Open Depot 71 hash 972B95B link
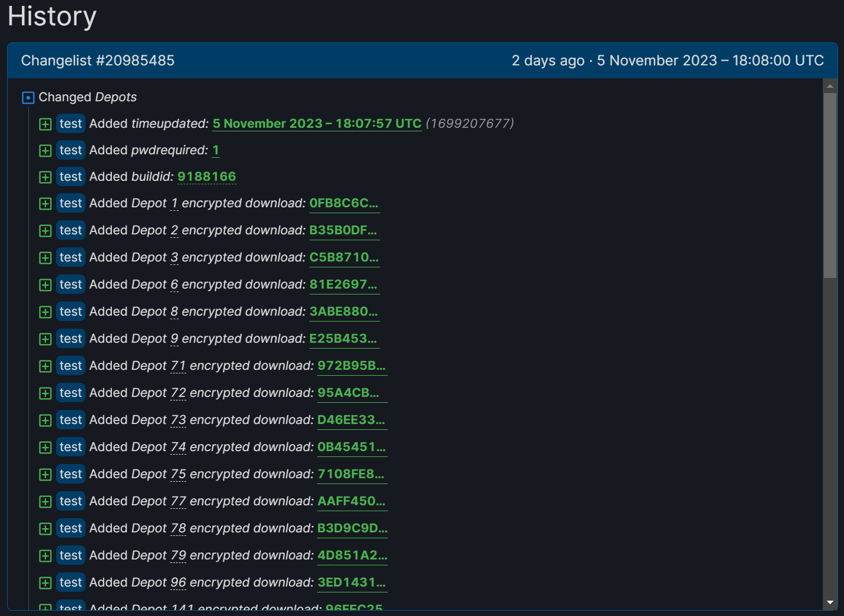Viewport: 844px width, 616px height. click(352, 366)
